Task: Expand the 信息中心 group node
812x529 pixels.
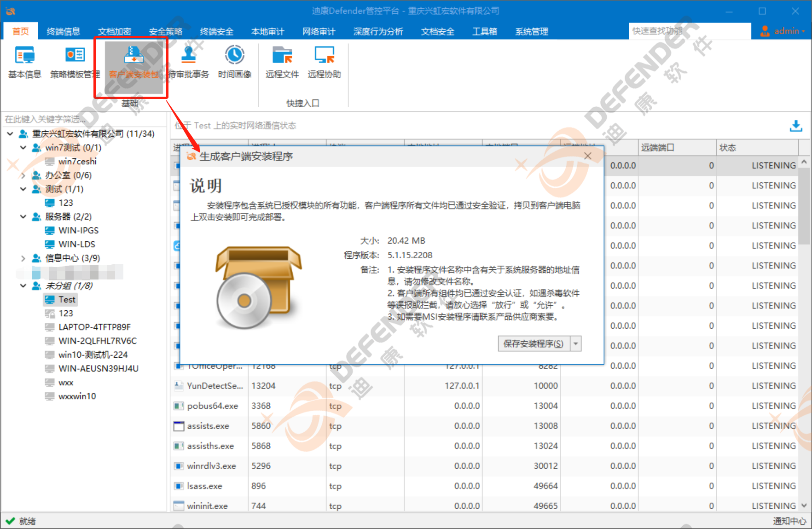Action: pyautogui.click(x=23, y=258)
